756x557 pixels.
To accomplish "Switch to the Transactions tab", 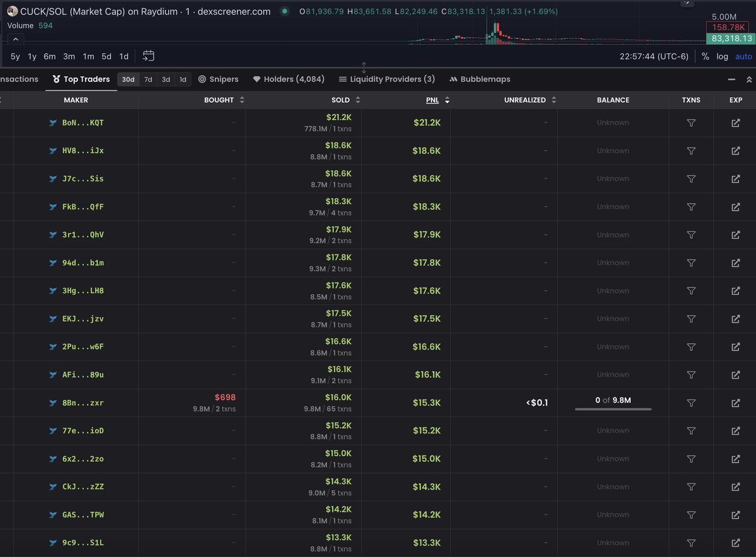I will (x=19, y=79).
